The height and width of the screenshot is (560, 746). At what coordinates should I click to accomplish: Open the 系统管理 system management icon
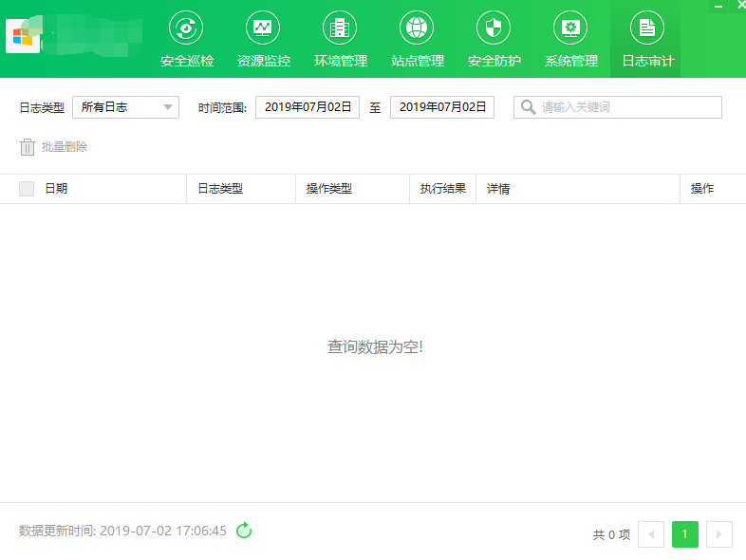[x=570, y=28]
